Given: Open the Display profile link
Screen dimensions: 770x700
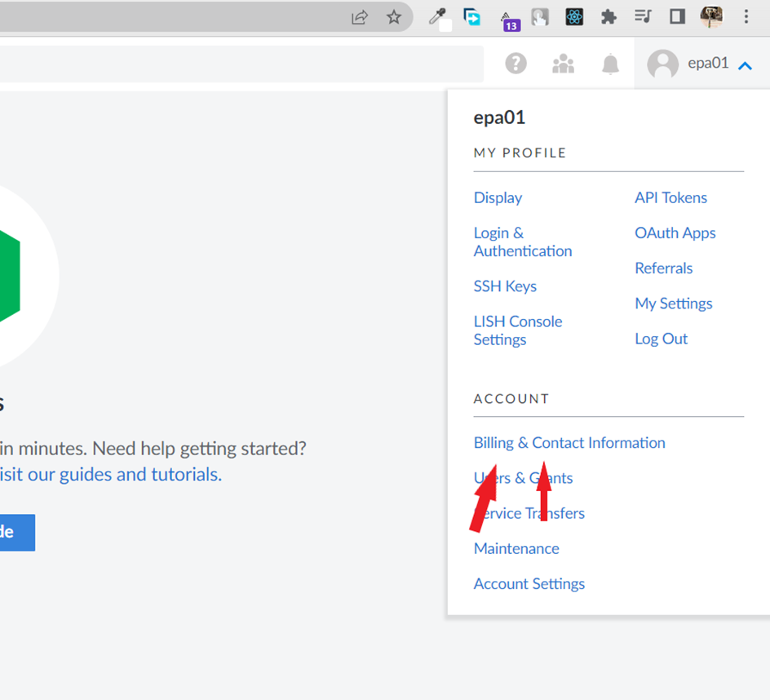Looking at the screenshot, I should 498,197.
